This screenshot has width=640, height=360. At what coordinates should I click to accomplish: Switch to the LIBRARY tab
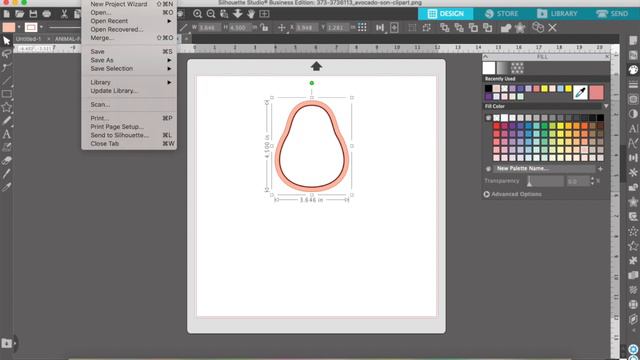click(x=557, y=14)
